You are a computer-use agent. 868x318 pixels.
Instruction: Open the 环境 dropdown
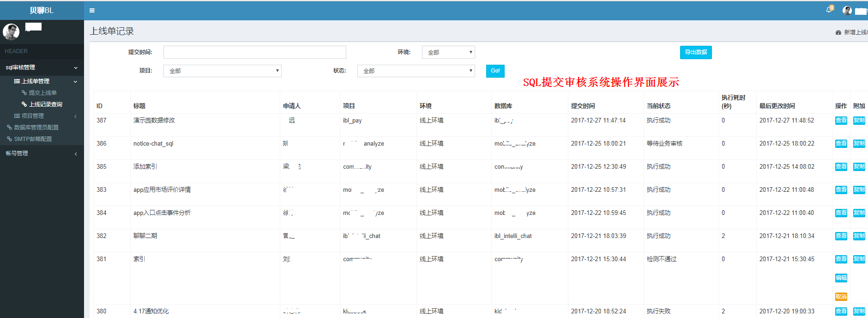[x=448, y=52]
